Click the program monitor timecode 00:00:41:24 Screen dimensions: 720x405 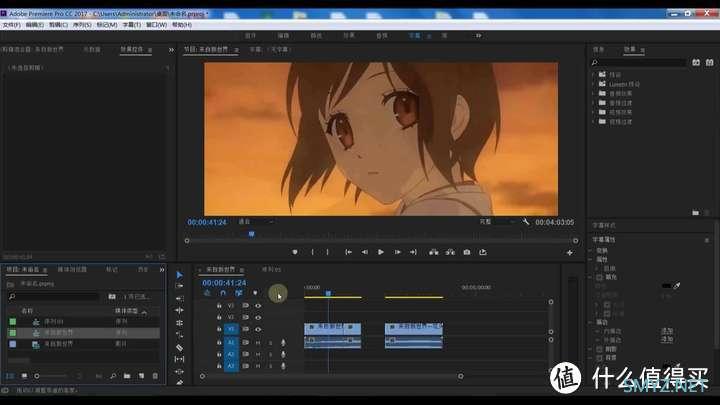coord(207,222)
